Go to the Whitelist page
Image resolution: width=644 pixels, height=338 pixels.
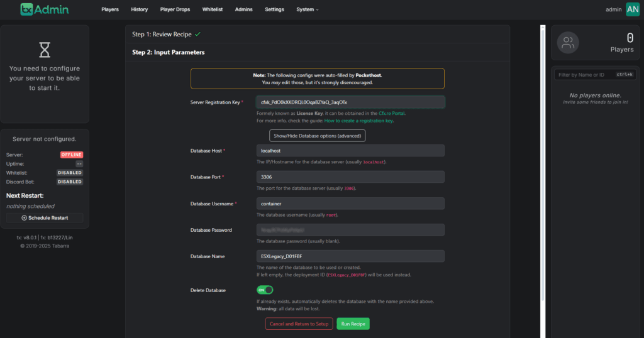click(213, 9)
